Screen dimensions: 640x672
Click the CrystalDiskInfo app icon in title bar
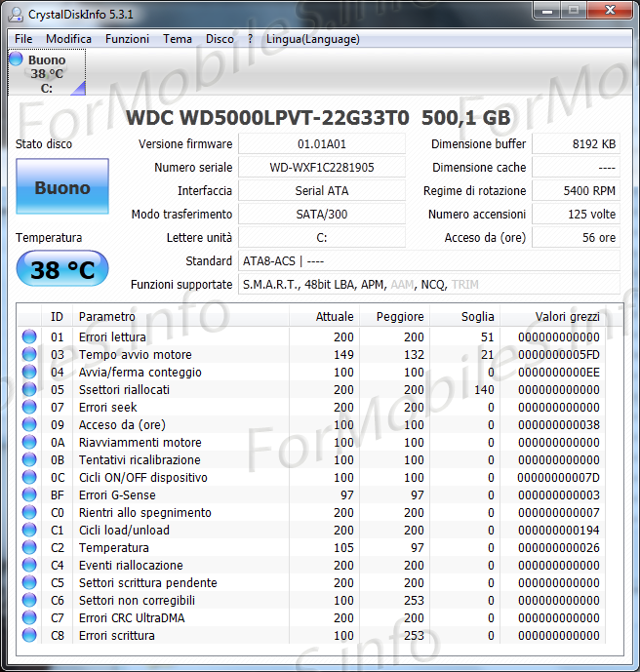pyautogui.click(x=16, y=14)
